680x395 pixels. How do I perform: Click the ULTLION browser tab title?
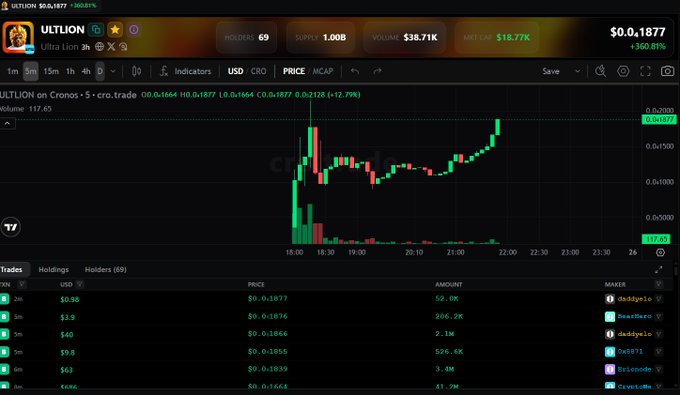point(24,6)
